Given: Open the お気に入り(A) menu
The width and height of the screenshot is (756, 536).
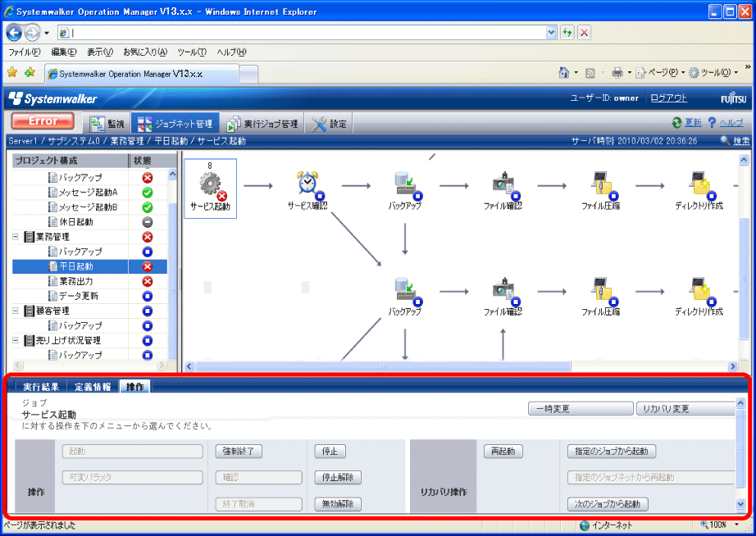Looking at the screenshot, I should tap(145, 52).
